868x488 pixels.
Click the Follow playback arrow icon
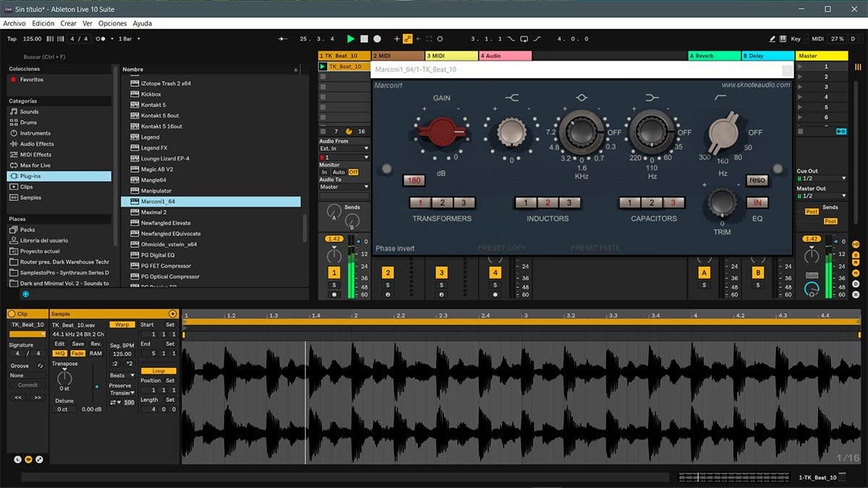282,38
